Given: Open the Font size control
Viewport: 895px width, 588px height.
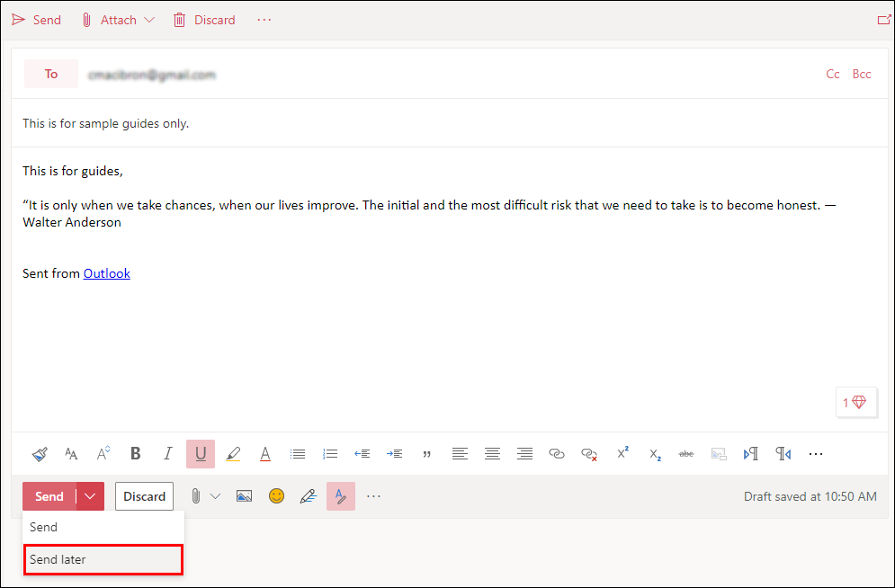Looking at the screenshot, I should coord(103,454).
